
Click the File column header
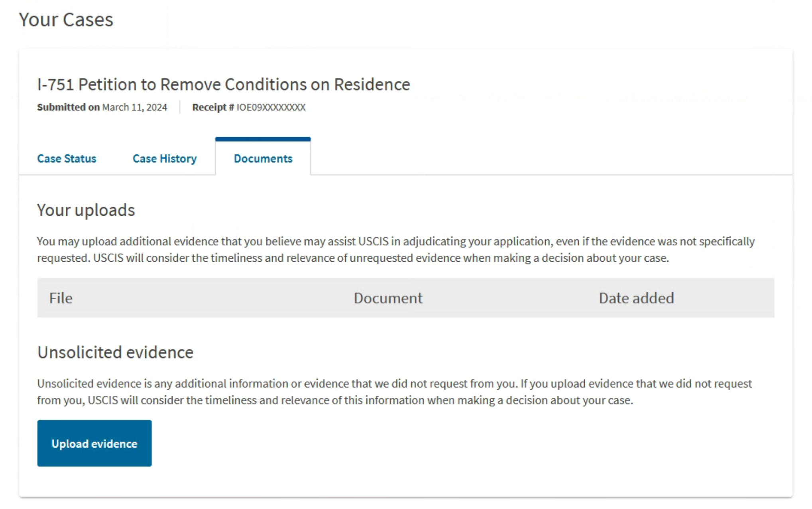tap(61, 298)
